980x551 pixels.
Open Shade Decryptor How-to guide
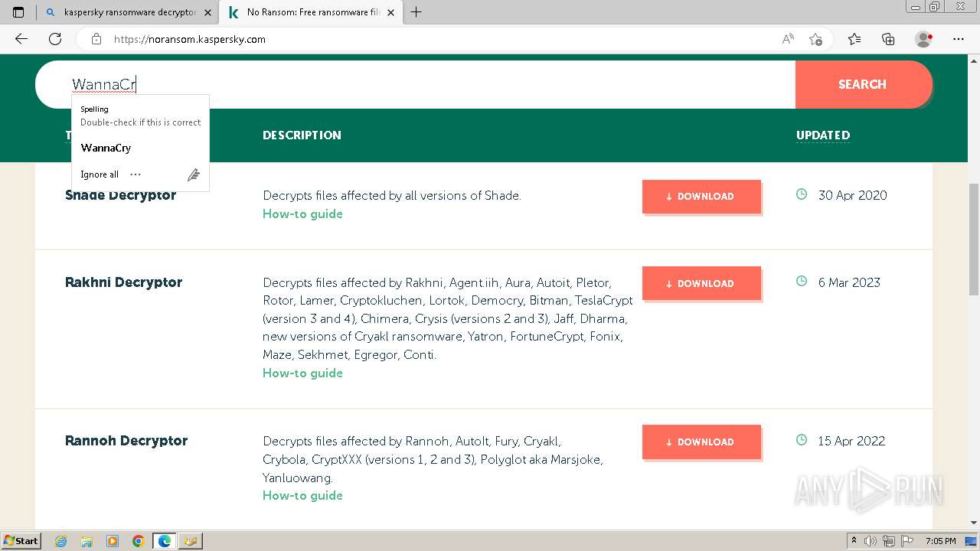click(302, 214)
